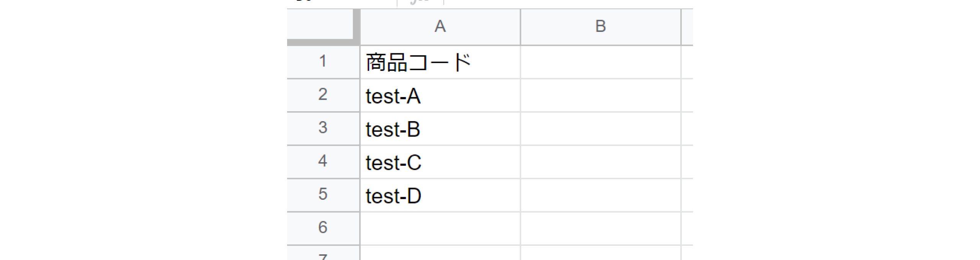Click empty cell B2 beside test-A

pyautogui.click(x=600, y=95)
